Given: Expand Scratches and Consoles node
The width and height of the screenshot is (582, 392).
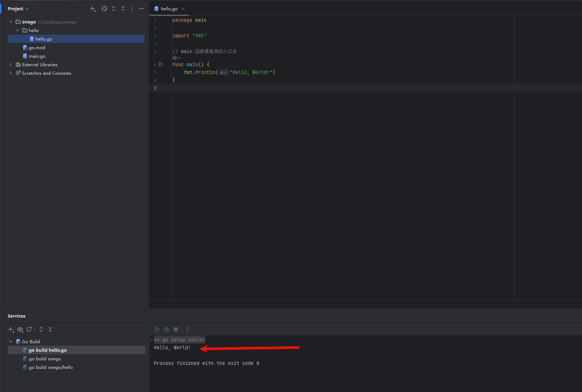Looking at the screenshot, I should click(11, 73).
